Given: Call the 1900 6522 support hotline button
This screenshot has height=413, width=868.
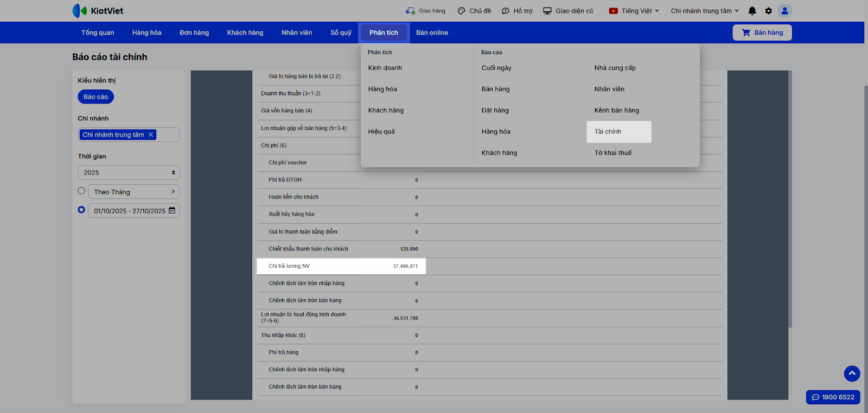Looking at the screenshot, I should (833, 397).
